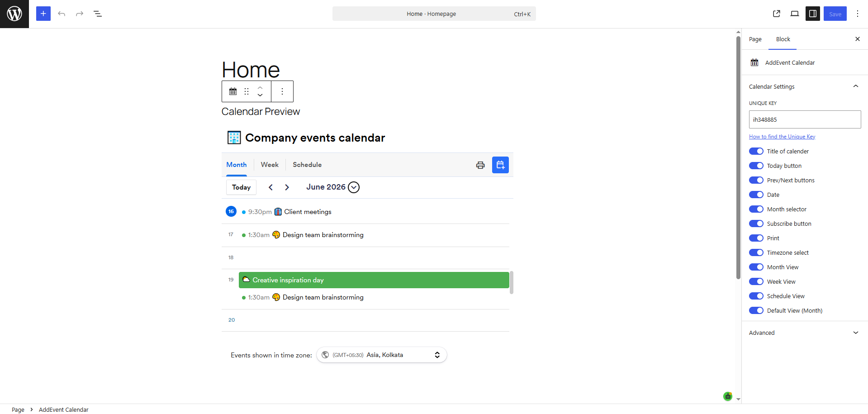Toggle the Timezone select switch
Screen dimensions: 868x414
click(756, 252)
